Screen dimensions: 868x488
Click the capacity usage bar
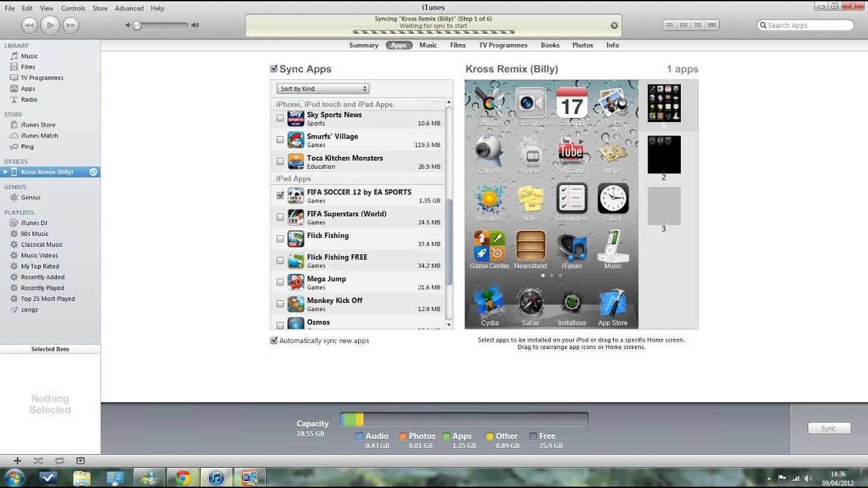[464, 420]
